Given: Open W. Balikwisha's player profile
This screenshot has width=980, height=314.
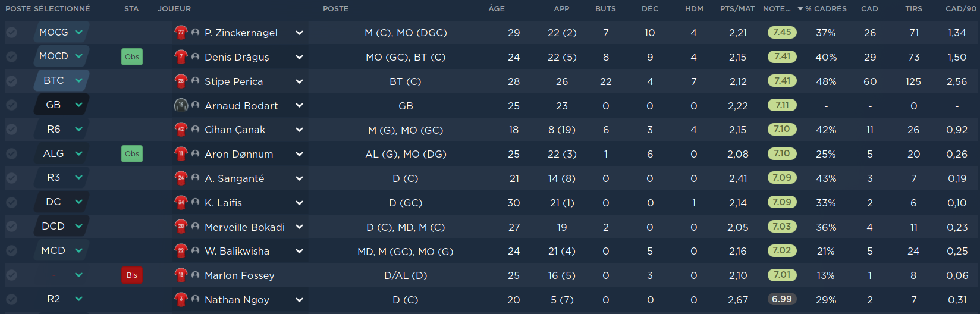Looking at the screenshot, I should click(237, 251).
